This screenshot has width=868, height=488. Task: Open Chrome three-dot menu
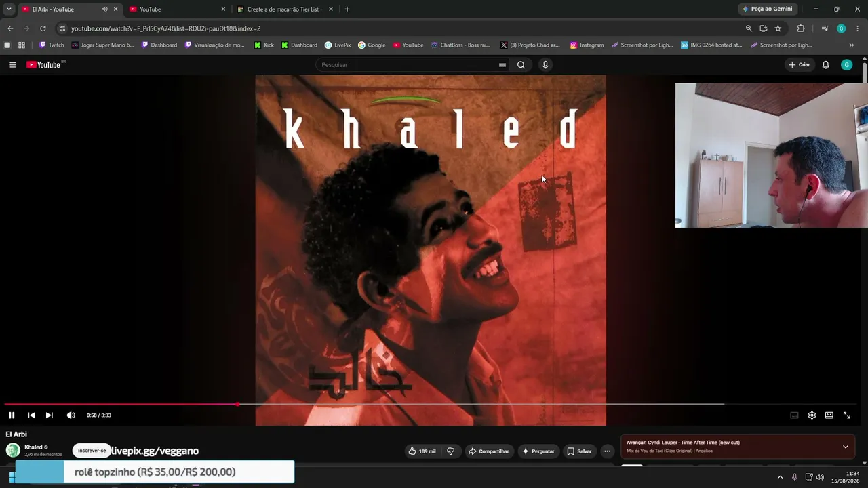coord(858,28)
